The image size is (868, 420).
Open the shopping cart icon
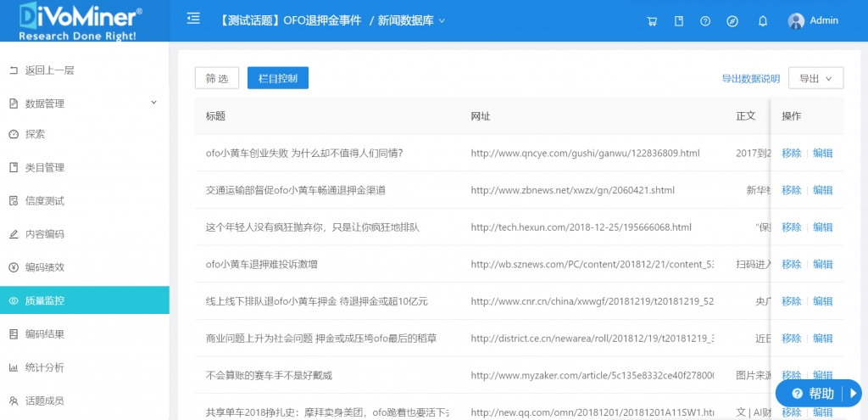tap(652, 21)
